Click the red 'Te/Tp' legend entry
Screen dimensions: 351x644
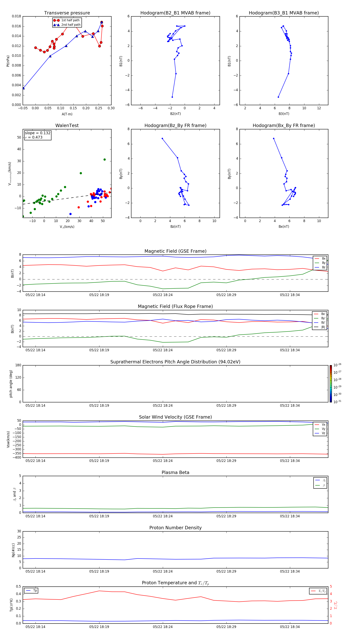coord(318,591)
